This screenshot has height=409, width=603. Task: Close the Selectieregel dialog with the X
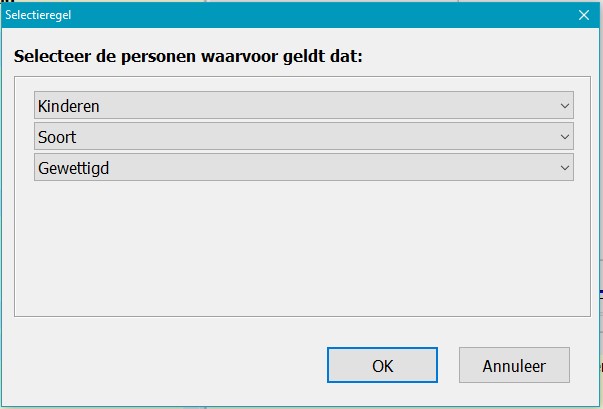(584, 15)
